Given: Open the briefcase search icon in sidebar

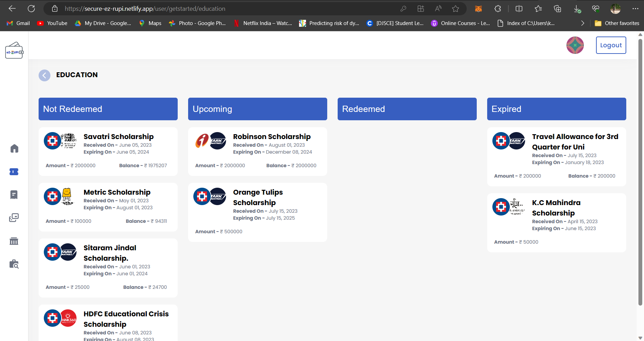Looking at the screenshot, I should coord(14,264).
